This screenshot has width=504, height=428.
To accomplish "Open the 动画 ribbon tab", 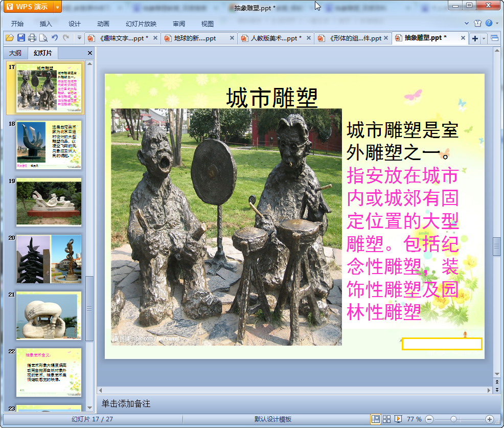I will 103,24.
